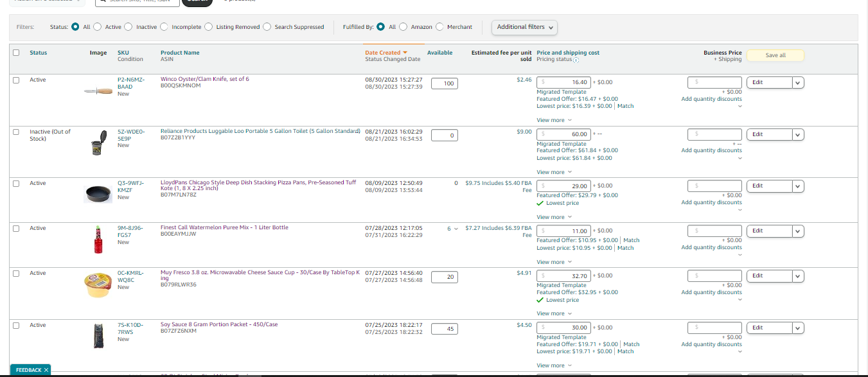Click the Business Price column header
This screenshot has width=868, height=377.
[723, 53]
